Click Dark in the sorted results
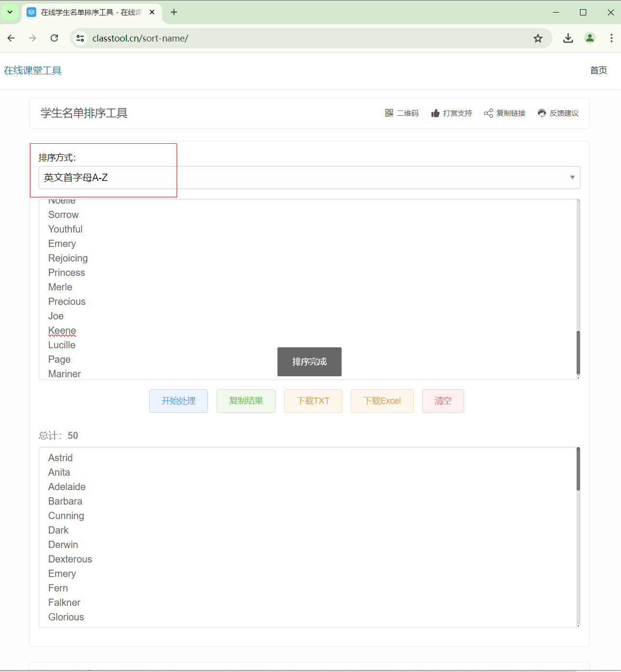 pyautogui.click(x=58, y=530)
